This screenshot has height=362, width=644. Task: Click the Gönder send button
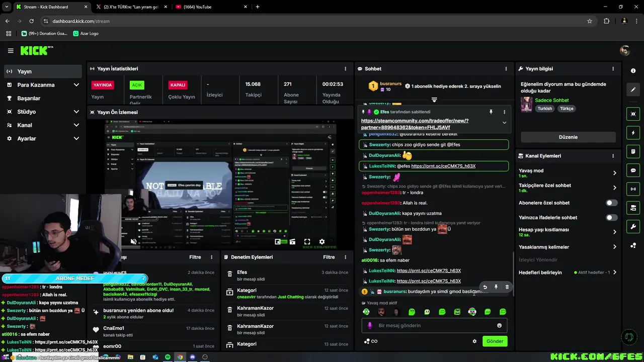(x=495, y=341)
